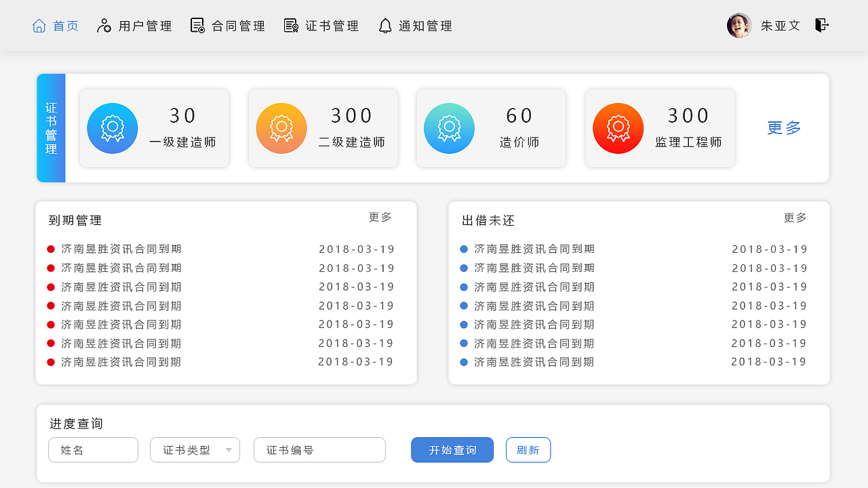Click the 合同管理 document icon
The width and height of the screenshot is (868, 488).
(197, 25)
